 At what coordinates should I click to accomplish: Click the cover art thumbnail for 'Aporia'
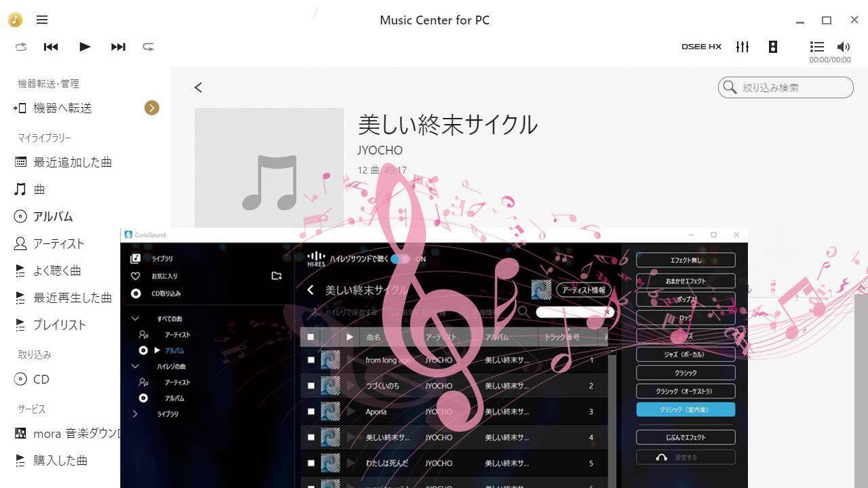click(330, 411)
